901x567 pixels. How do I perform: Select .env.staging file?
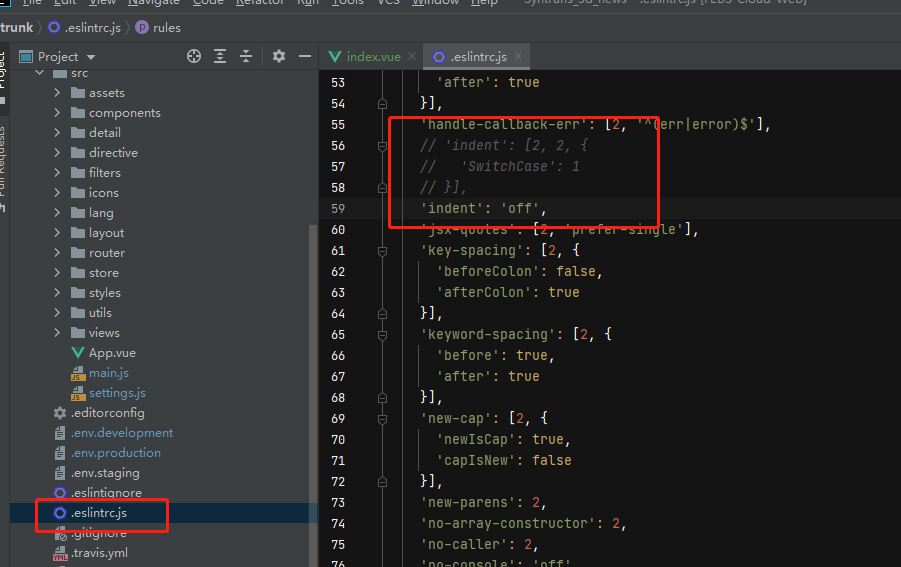105,473
